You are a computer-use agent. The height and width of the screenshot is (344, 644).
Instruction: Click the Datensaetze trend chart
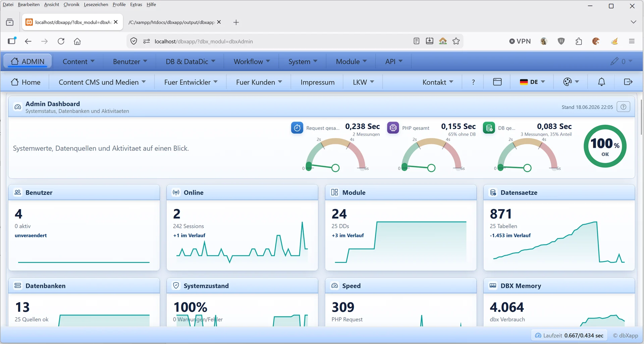[559, 242]
